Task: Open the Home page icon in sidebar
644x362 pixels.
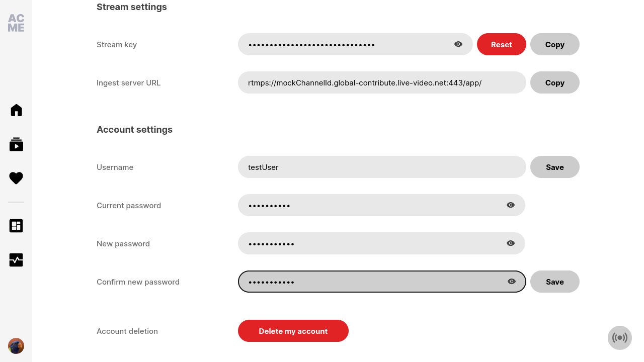Action: click(x=16, y=110)
